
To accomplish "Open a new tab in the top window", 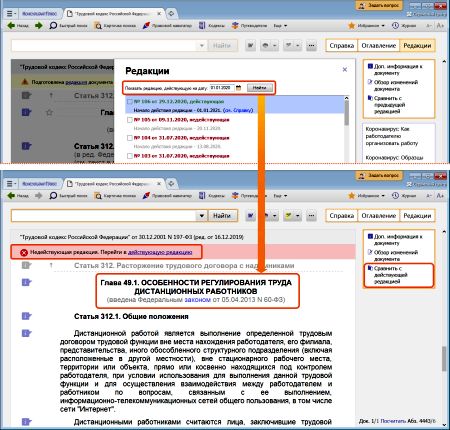I will pos(171,14).
